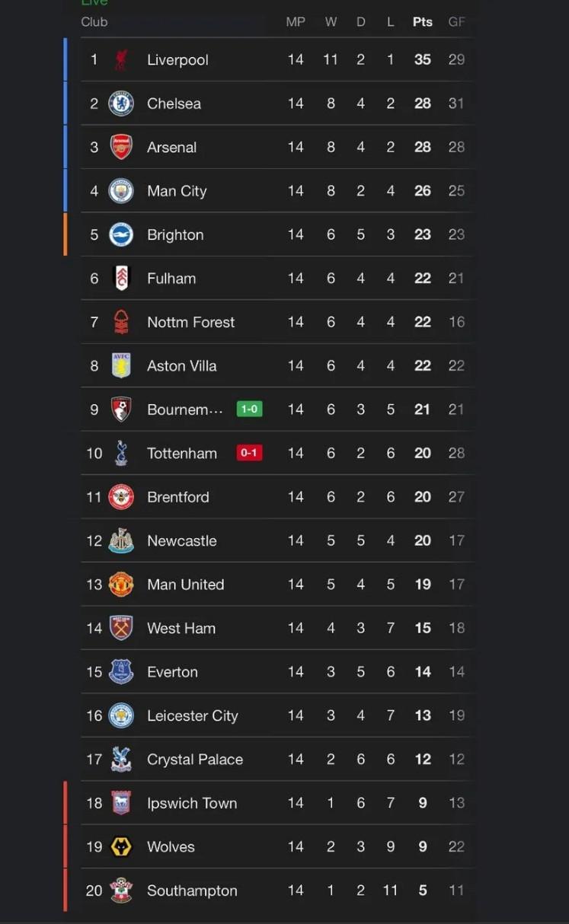Click the Club column header
Screen dimensions: 569x924
point(94,22)
